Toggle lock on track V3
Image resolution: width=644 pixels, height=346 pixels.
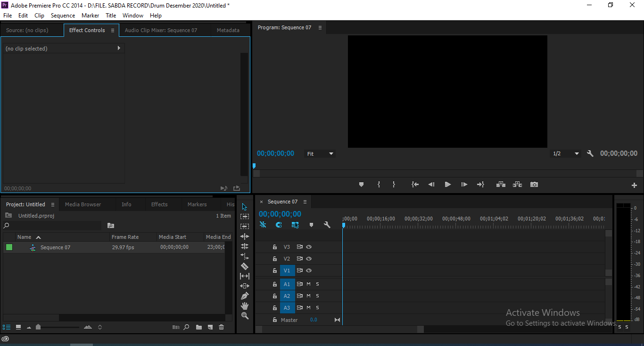point(274,247)
